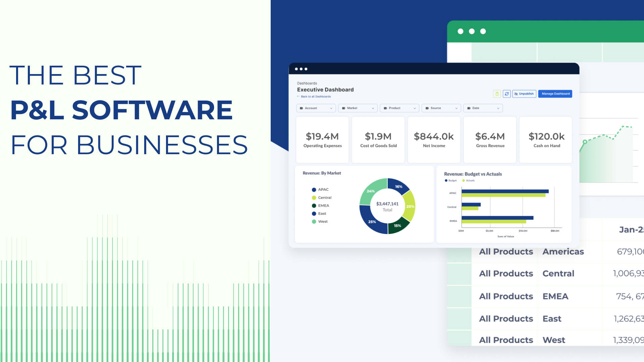
Task: Click the tag icon in the Source filter
Action: pyautogui.click(x=427, y=108)
